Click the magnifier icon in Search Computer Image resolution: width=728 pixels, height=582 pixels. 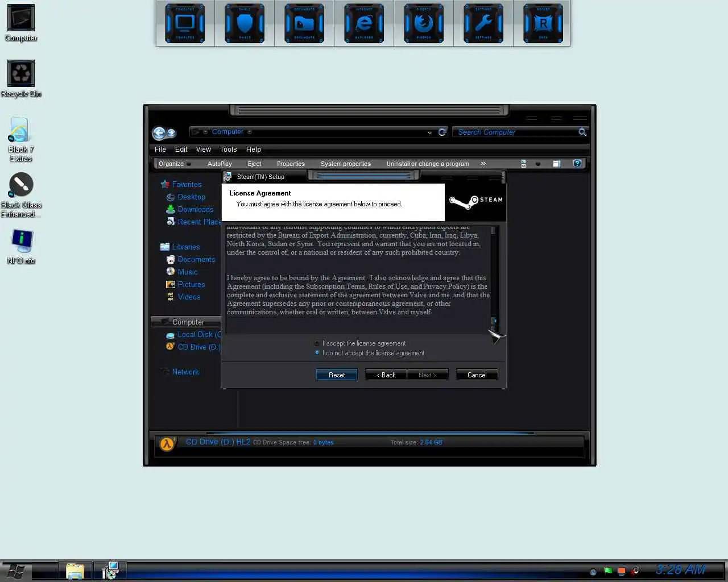pos(582,132)
